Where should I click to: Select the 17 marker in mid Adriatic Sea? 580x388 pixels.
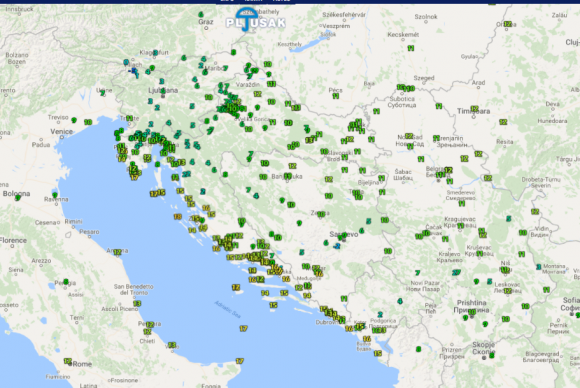tap(243, 328)
